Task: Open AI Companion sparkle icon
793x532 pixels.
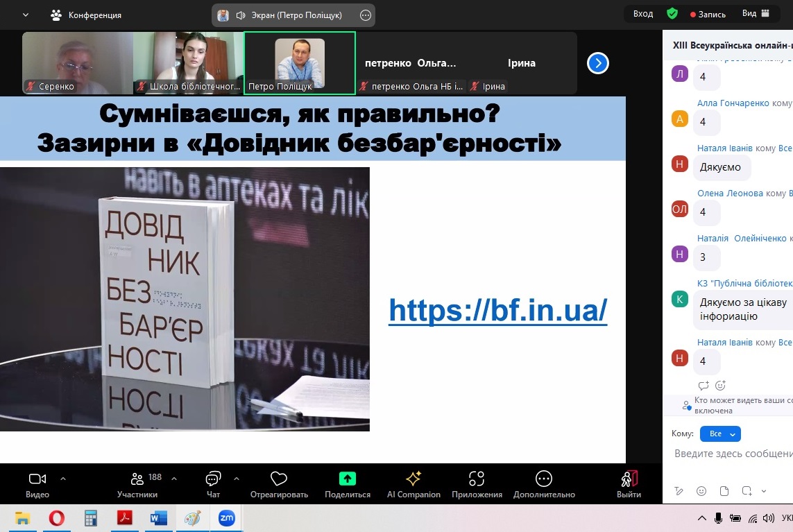Action: 413,479
